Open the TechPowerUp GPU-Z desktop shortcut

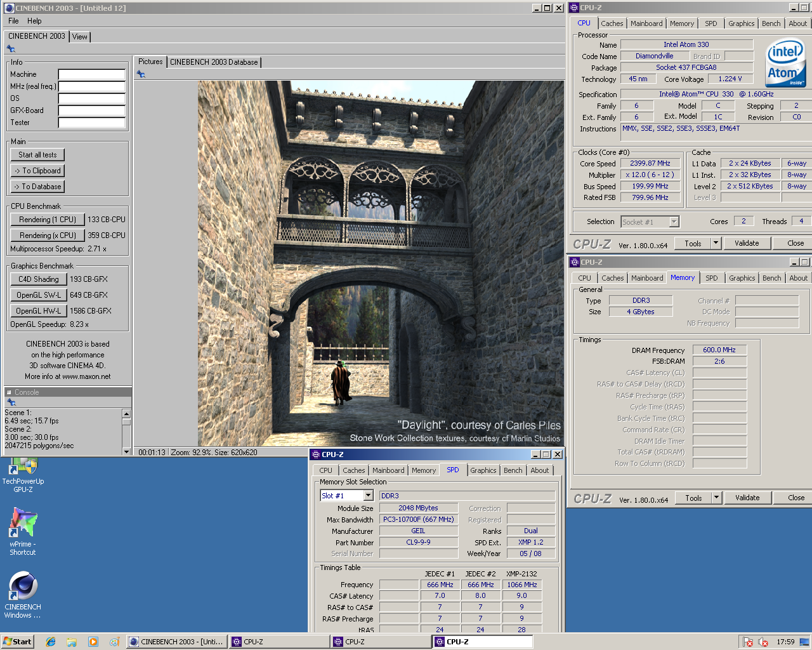pos(23,476)
